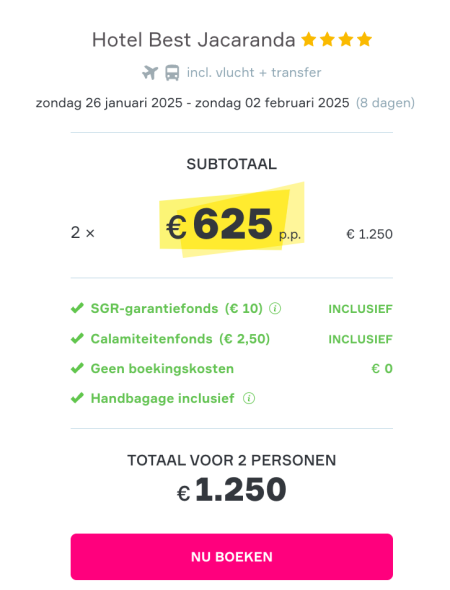
Task: Open Handbagage inclusief info icon
Action: click(x=249, y=398)
